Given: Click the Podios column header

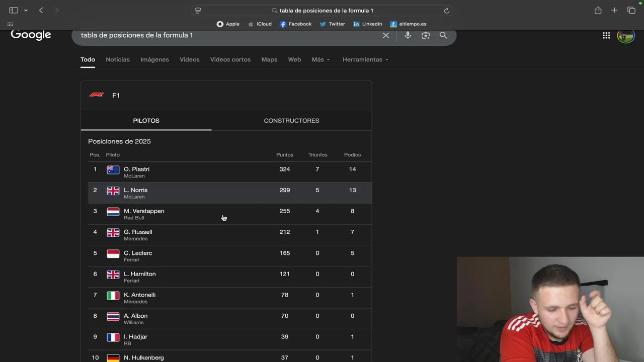Looking at the screenshot, I should point(352,155).
